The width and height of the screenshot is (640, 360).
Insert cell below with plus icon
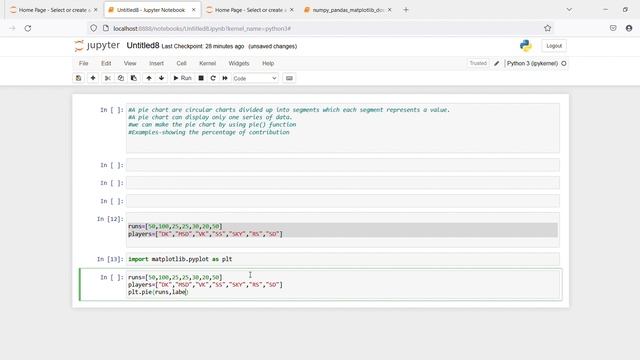tap(93, 78)
